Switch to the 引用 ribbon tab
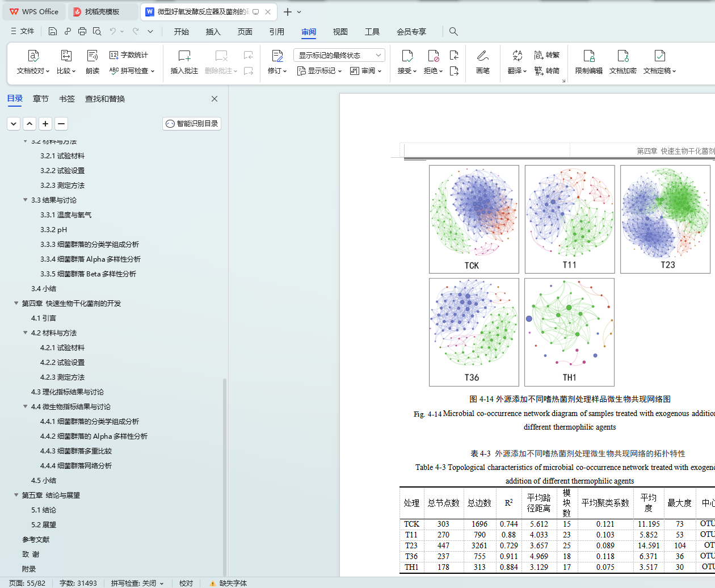Viewport: 715px width, 588px height. (x=277, y=32)
